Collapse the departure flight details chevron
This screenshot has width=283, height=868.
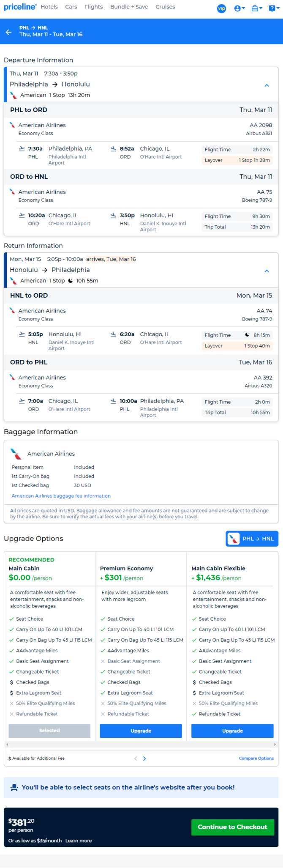click(267, 85)
